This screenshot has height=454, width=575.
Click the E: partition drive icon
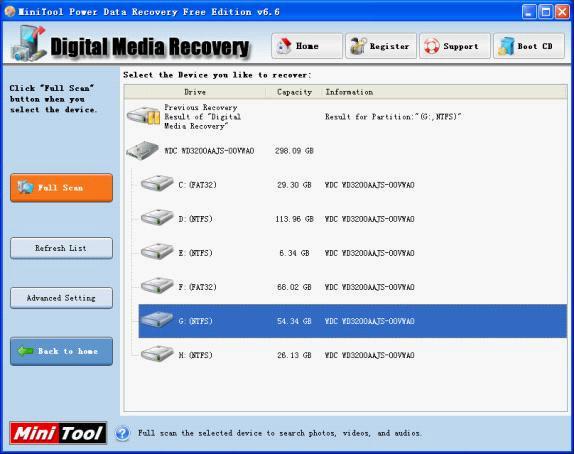(157, 252)
